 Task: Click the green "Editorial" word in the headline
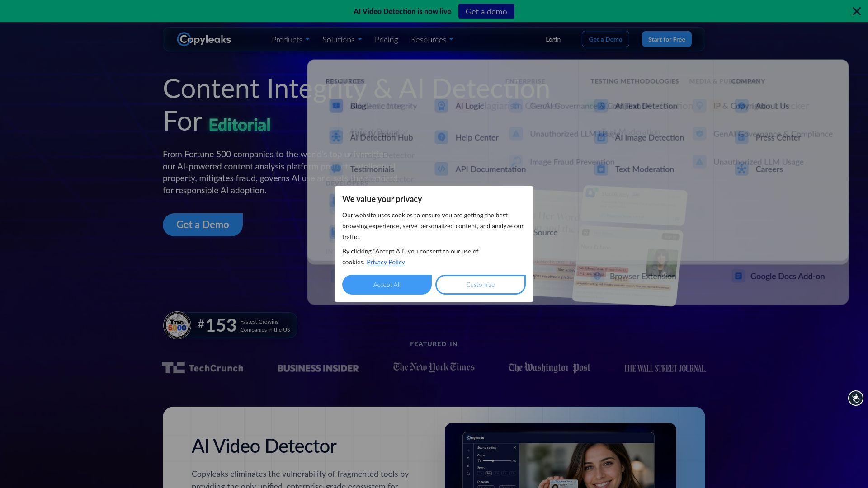click(240, 125)
